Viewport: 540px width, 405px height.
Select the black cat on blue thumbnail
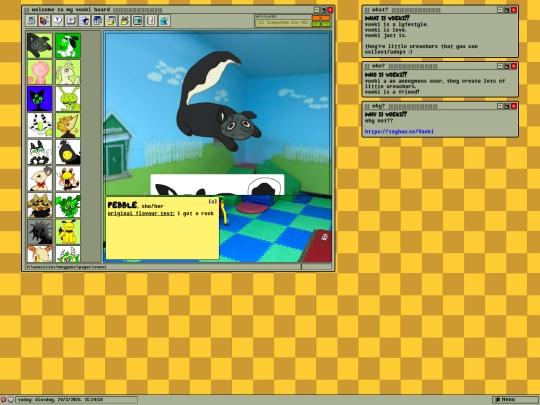pyautogui.click(x=40, y=99)
